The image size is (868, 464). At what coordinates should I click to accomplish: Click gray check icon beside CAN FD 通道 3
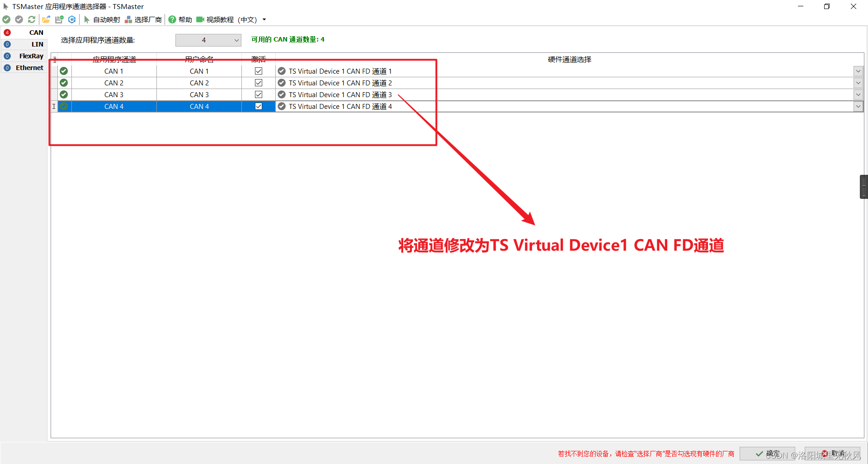(282, 94)
